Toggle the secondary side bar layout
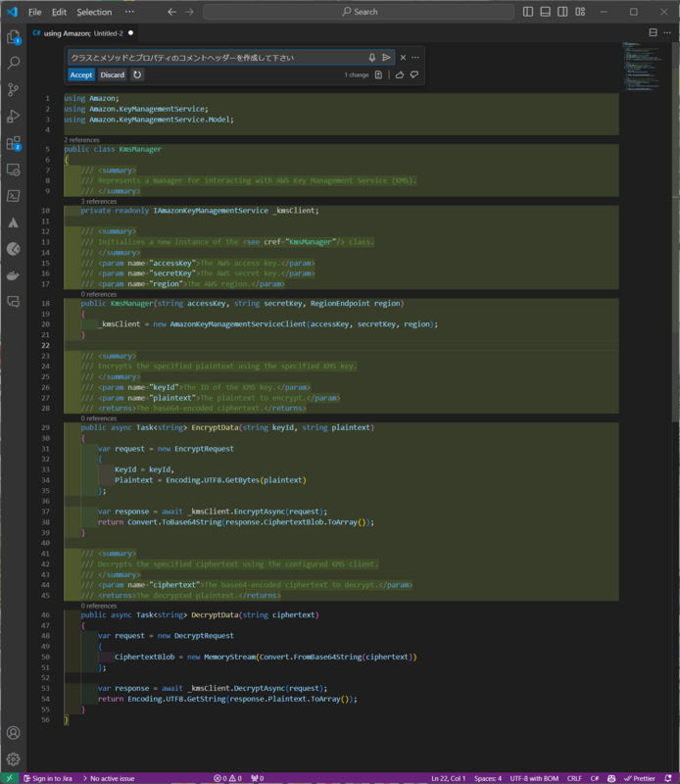680x784 pixels. click(562, 12)
